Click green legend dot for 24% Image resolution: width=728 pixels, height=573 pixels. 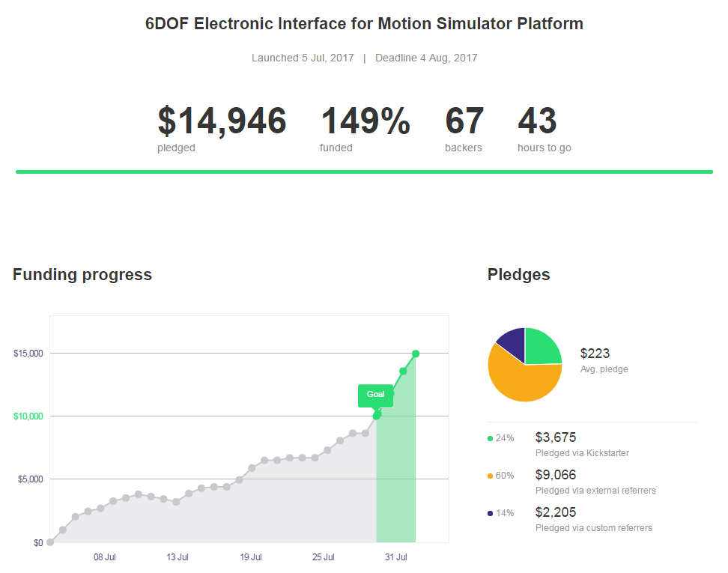490,438
